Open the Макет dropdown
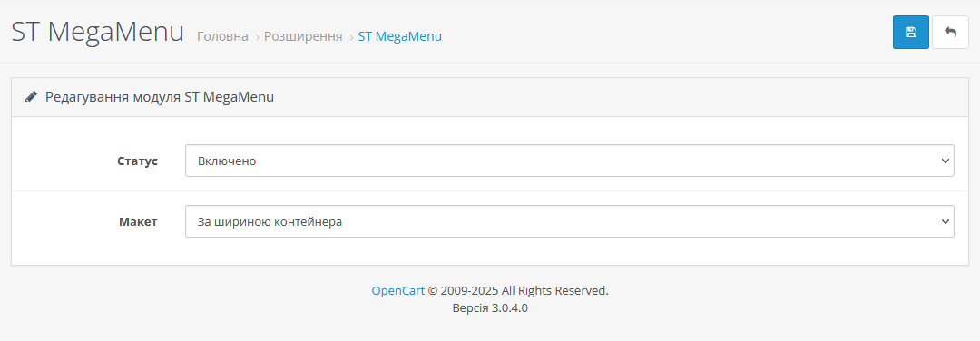980x341 pixels. [x=569, y=221]
